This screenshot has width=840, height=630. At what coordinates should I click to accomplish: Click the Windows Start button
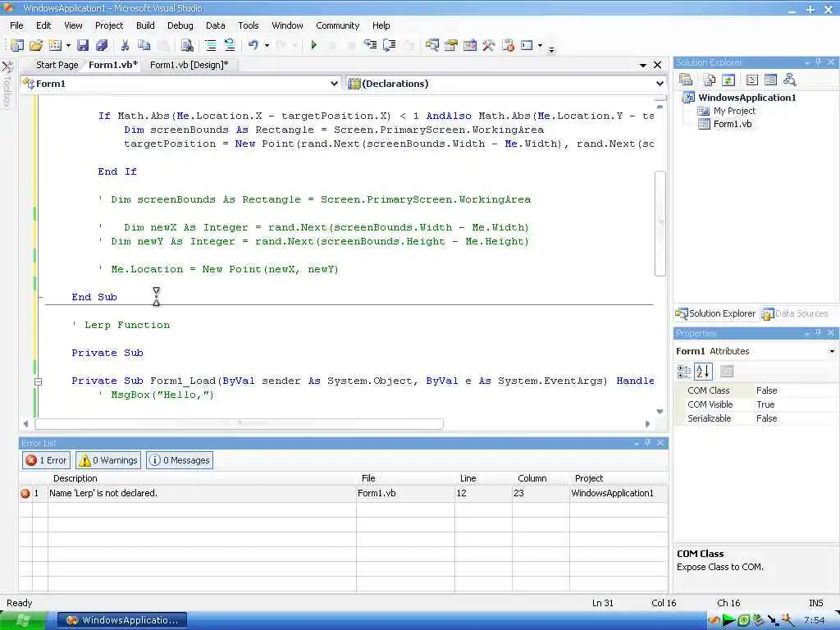(24, 620)
